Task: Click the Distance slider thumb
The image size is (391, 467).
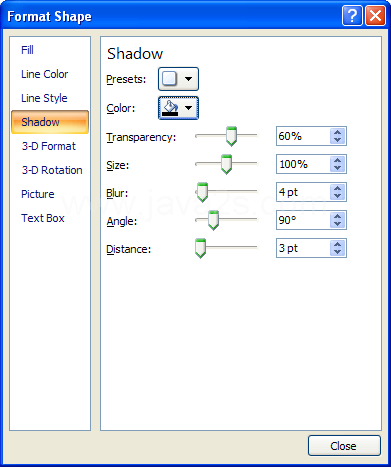Action: click(x=200, y=248)
